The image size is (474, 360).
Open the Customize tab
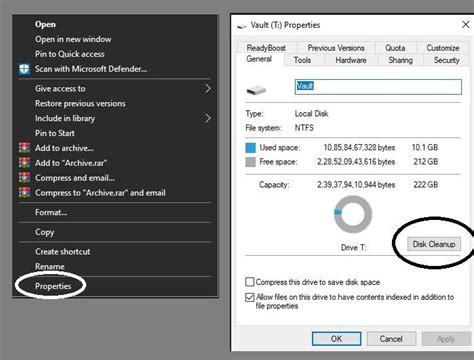click(x=443, y=48)
